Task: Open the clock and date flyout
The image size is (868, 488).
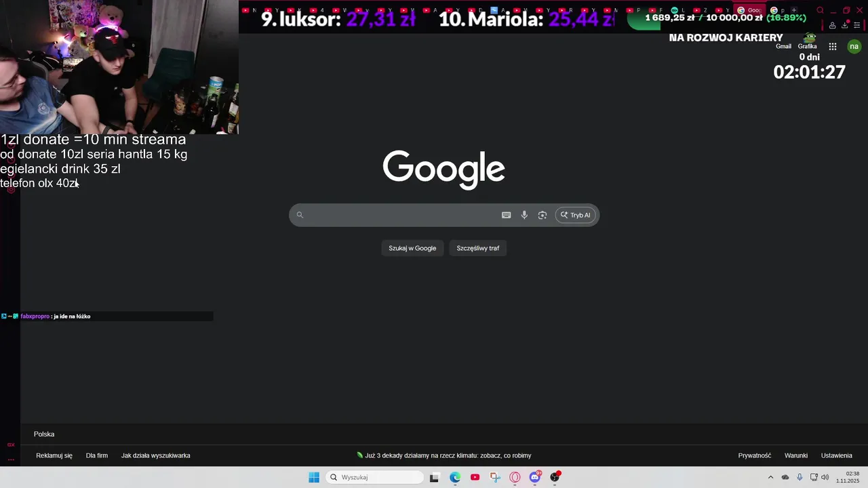Action: (848, 477)
